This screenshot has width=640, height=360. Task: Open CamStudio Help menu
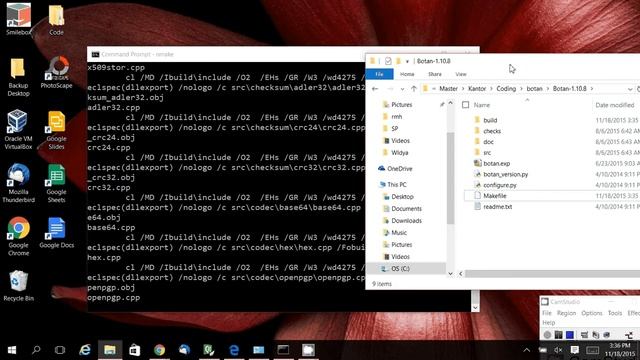coord(549,322)
